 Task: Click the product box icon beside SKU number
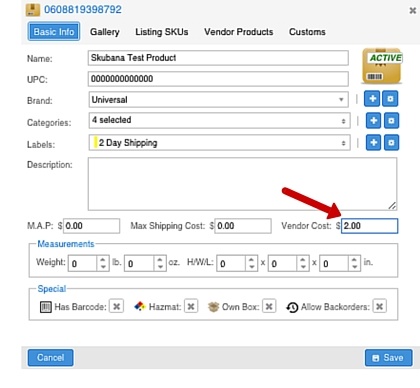tap(33, 10)
